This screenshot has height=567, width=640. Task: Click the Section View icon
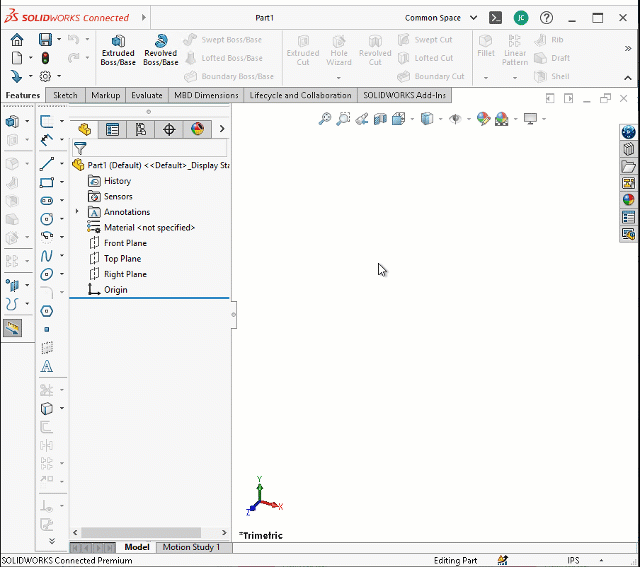380,119
